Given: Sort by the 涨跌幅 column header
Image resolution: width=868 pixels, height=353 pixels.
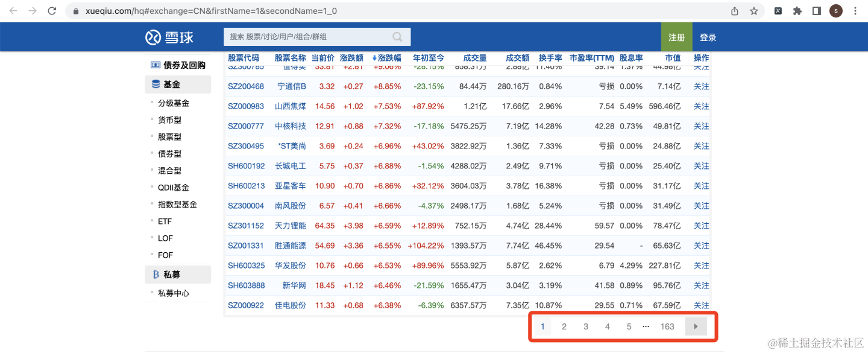Looking at the screenshot, I should click(386, 58).
